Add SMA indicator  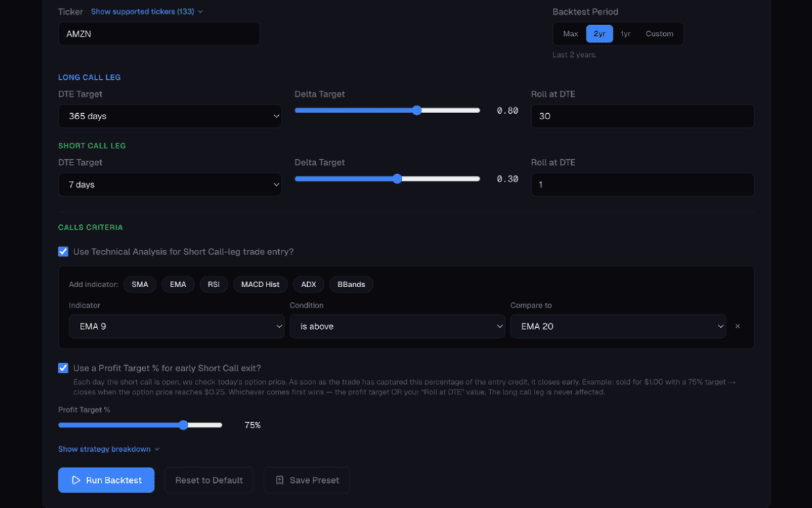(x=140, y=284)
